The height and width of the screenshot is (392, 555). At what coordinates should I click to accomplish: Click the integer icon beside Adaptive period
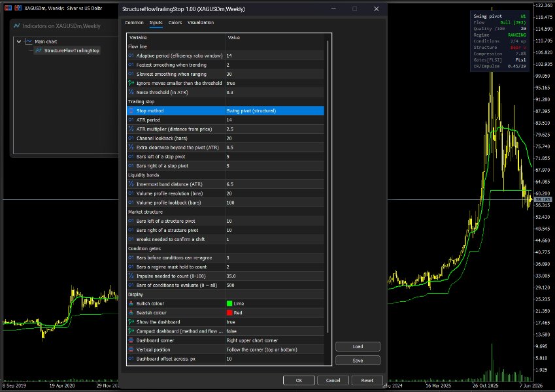pyautogui.click(x=131, y=56)
